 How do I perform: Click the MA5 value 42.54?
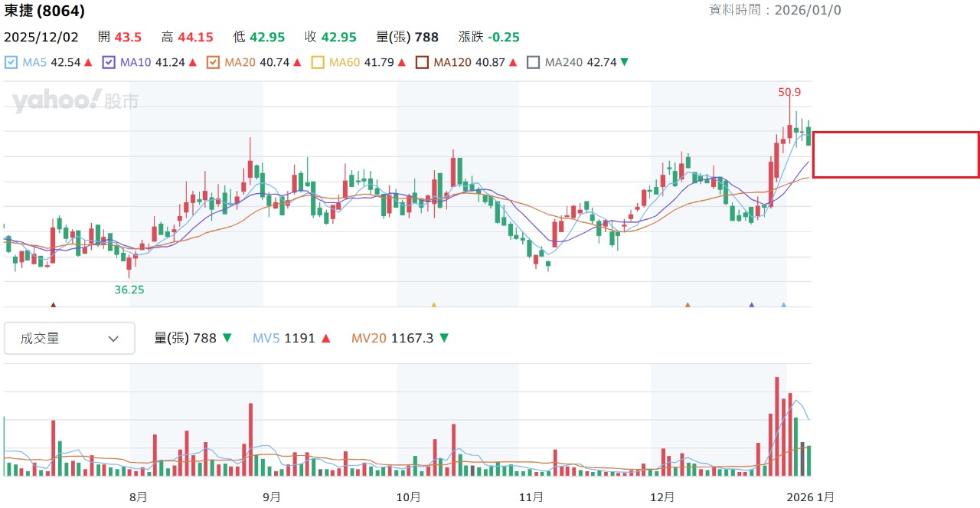(66, 62)
